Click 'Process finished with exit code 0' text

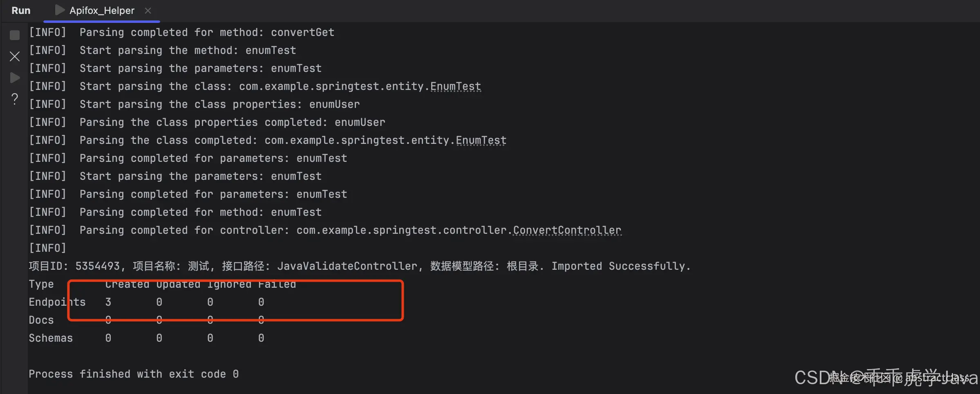(133, 374)
